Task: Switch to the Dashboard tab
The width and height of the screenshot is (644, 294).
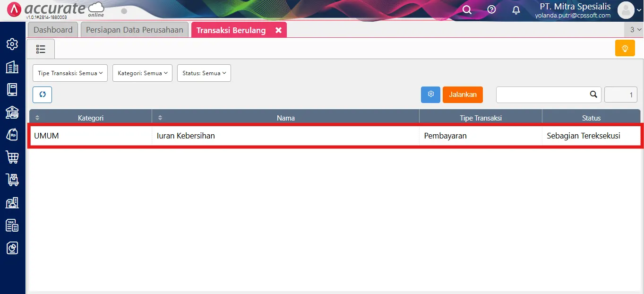Action: (53, 30)
